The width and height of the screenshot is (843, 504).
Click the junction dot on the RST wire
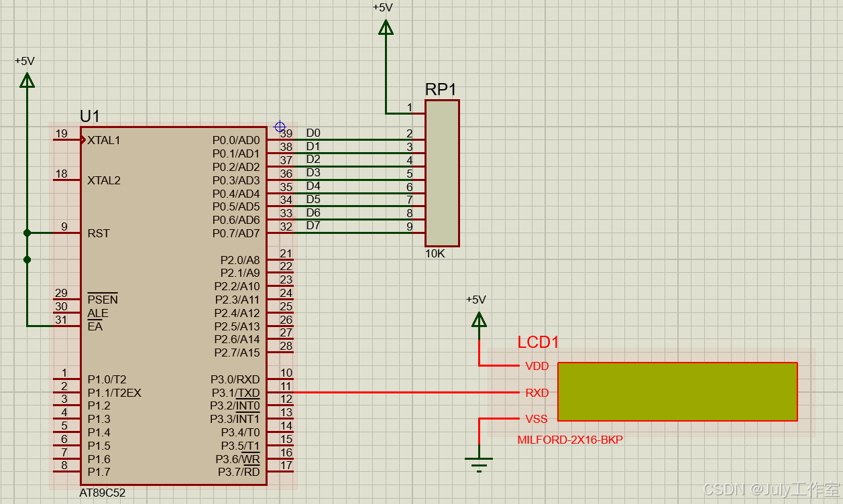point(27,233)
